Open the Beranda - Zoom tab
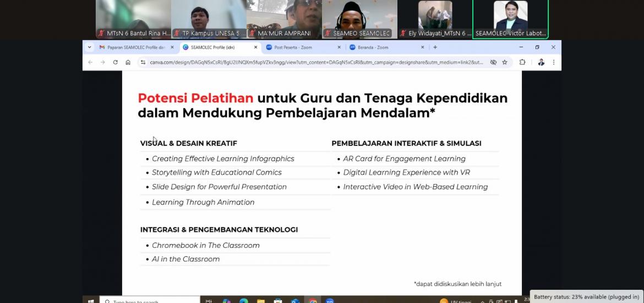The image size is (644, 303). [x=380, y=47]
